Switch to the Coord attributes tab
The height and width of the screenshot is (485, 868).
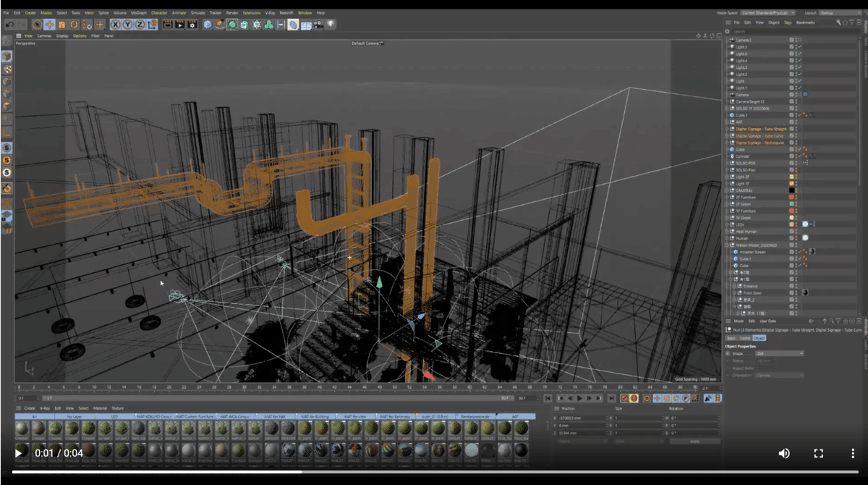(744, 338)
